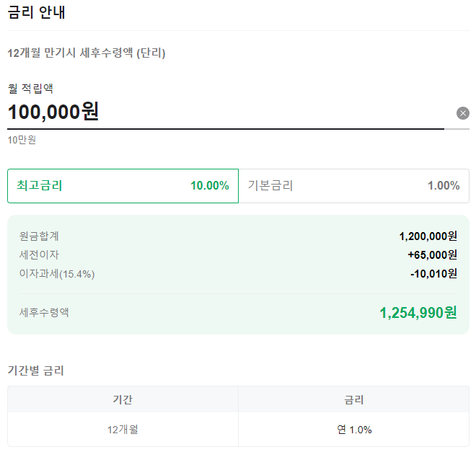Click the 연 1.0% table cell

click(354, 430)
